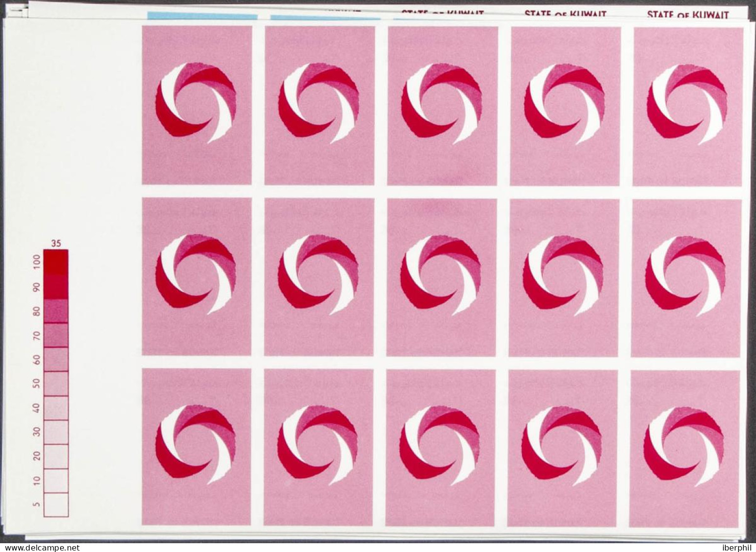Pick the 40 percent swatch on the colour scale
The height and width of the screenshot is (552, 756).
coord(56,408)
